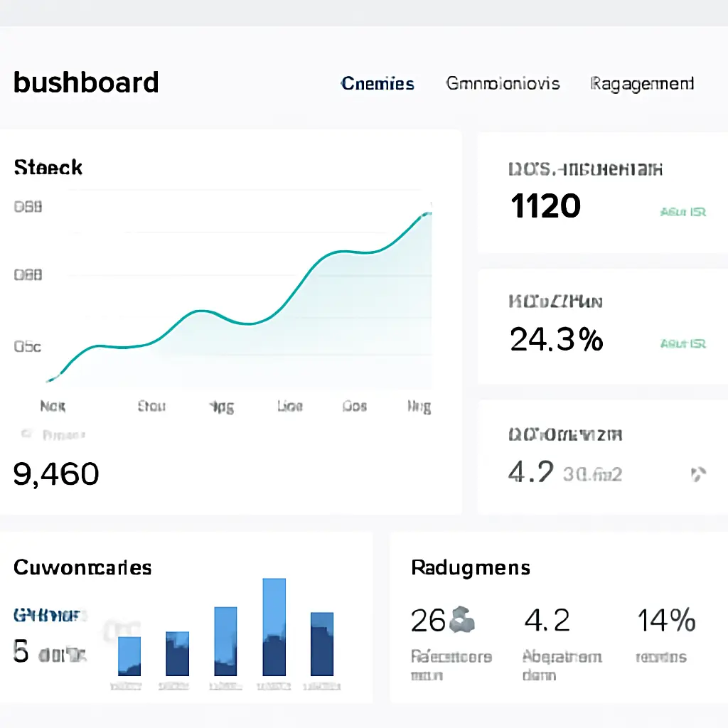Click the 14% stat in Radugmens
This screenshot has height=728, width=728.
665,621
